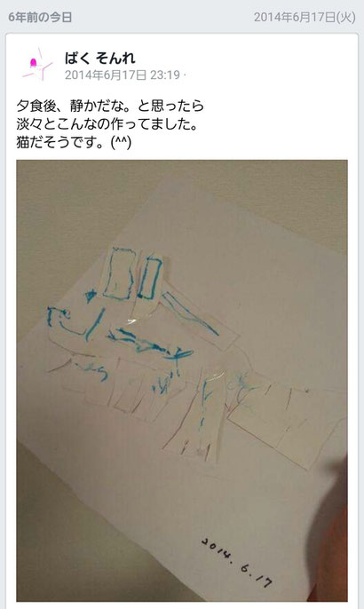Open the profile avatar of ばく そんれ

(37, 65)
